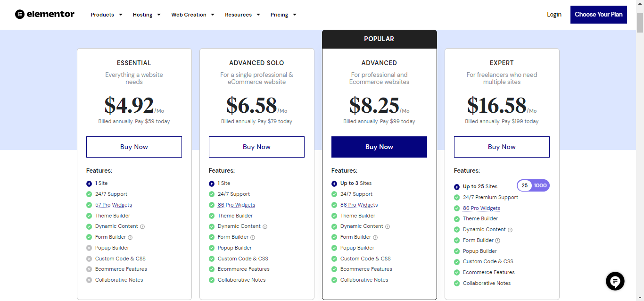This screenshot has width=644, height=301.
Task: Expand the Pricing dropdown menu
Action: coord(284,15)
